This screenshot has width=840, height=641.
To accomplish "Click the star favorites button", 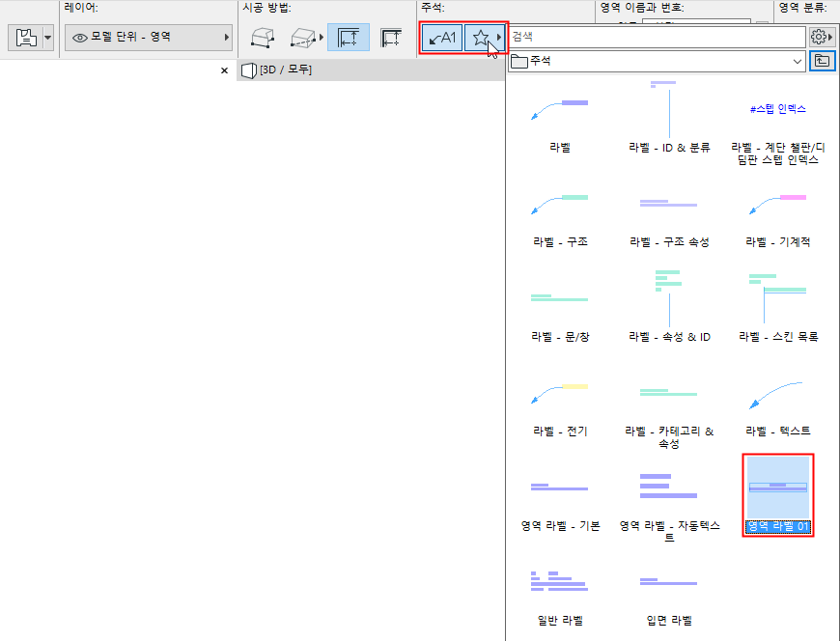I will [481, 38].
